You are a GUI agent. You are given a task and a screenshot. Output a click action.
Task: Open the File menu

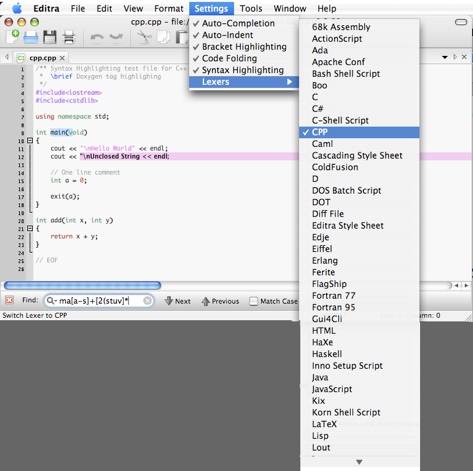pyautogui.click(x=78, y=8)
